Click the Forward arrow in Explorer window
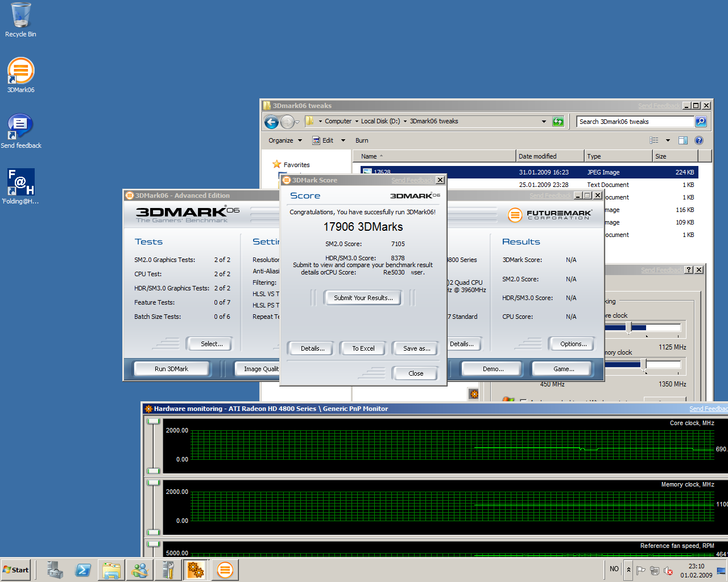Viewport: 728px width, 582px height. pyautogui.click(x=287, y=122)
